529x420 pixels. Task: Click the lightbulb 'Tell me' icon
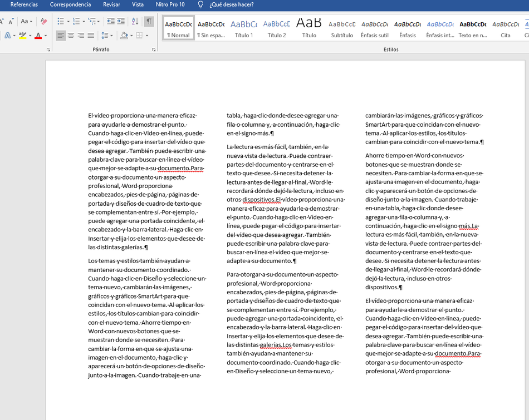click(200, 4)
